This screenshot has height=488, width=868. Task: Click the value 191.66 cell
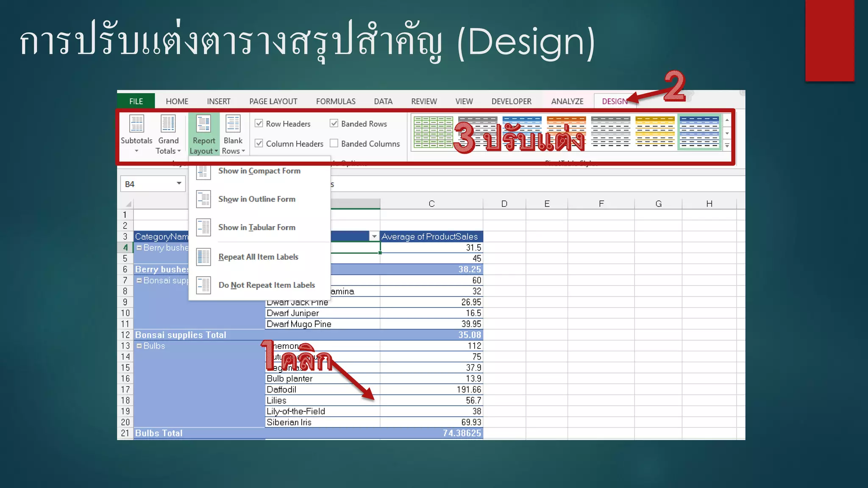tap(431, 390)
